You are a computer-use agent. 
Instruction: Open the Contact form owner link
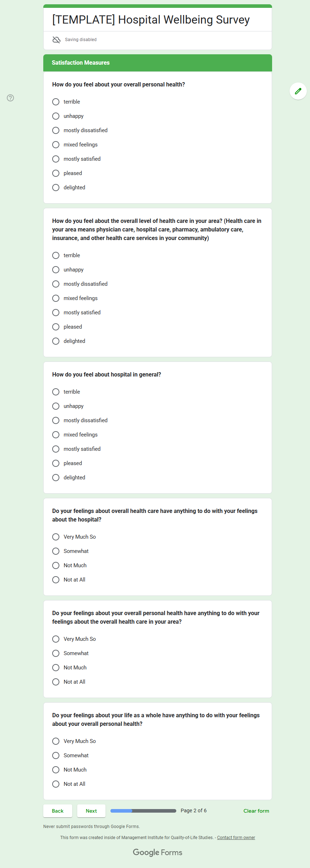(x=236, y=838)
